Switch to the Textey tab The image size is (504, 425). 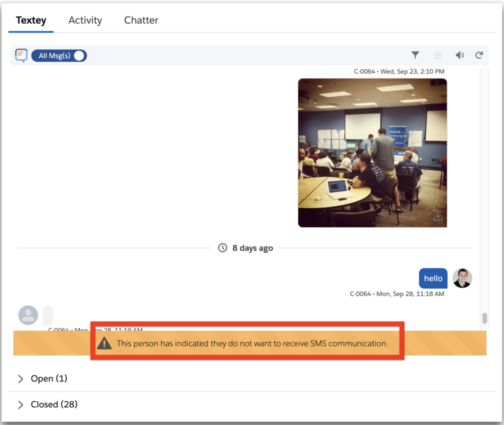(x=31, y=20)
